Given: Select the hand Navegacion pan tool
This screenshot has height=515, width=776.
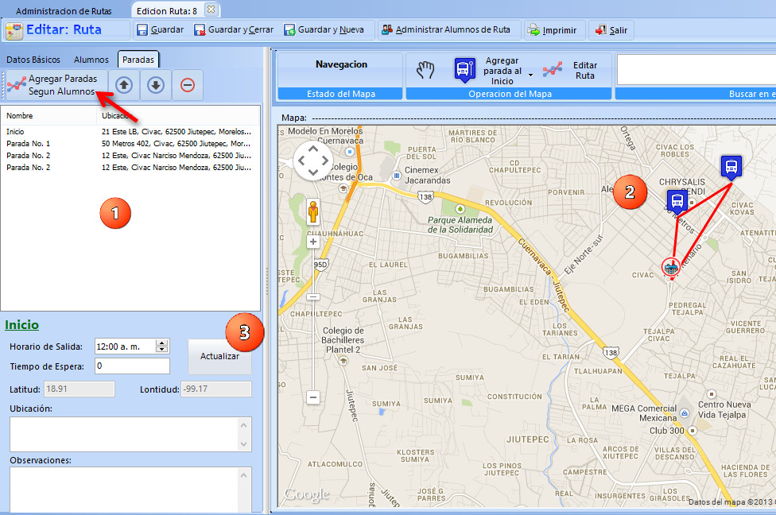Looking at the screenshot, I should tap(426, 69).
